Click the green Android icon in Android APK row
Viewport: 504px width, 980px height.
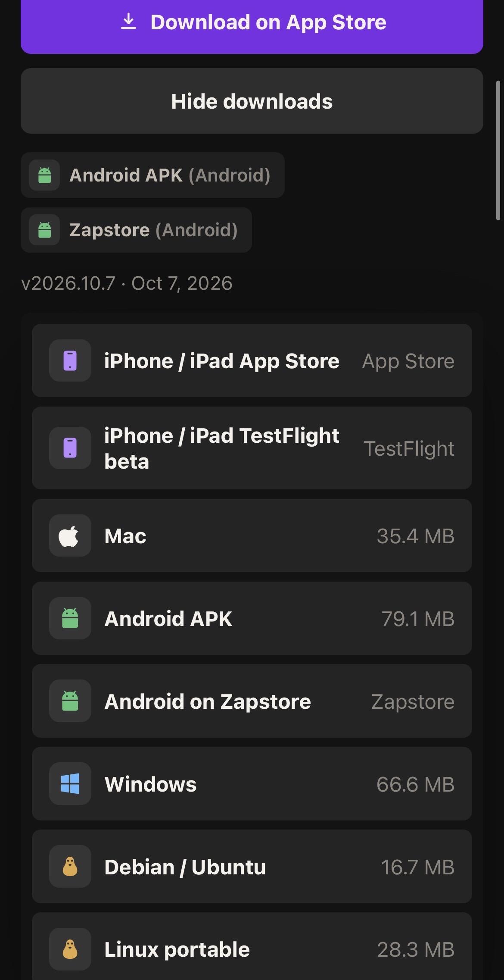[70, 618]
